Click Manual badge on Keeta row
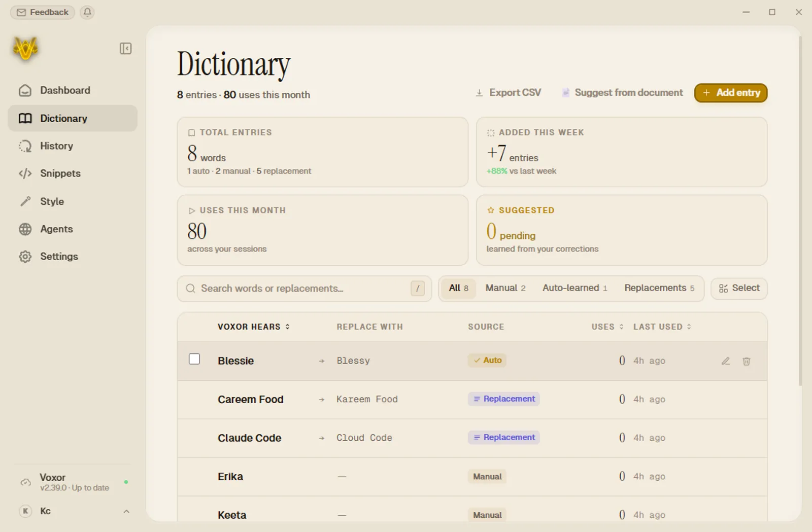This screenshot has height=532, width=812. pos(487,515)
